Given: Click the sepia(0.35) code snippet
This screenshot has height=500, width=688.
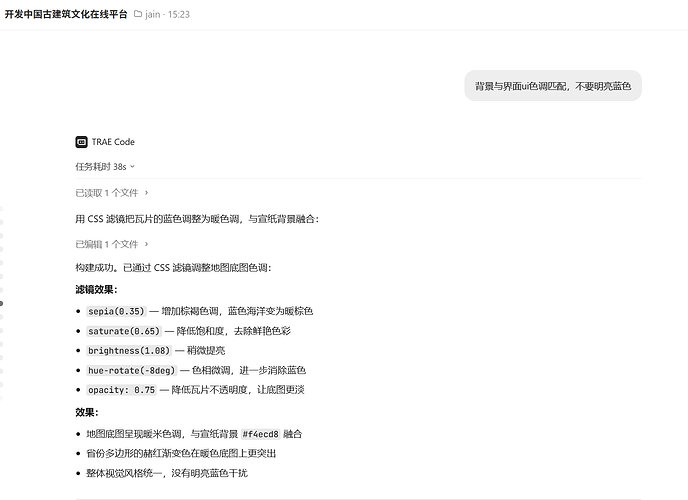Looking at the screenshot, I should click(116, 311).
